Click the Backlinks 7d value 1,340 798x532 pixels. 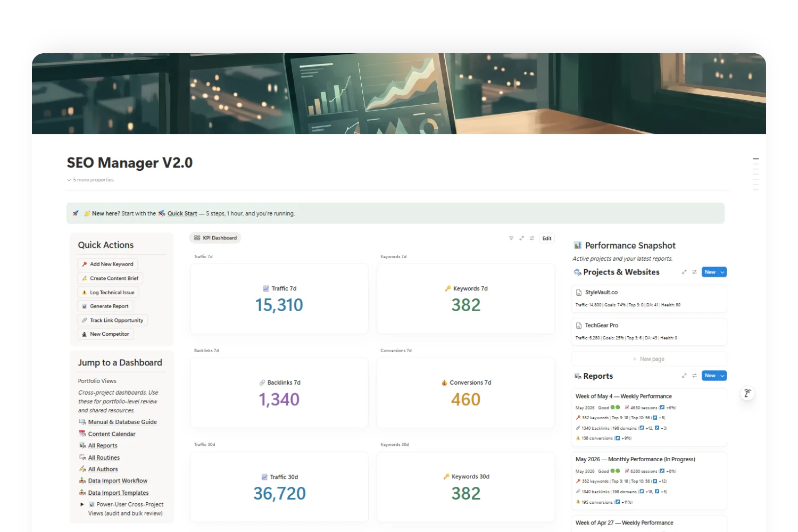279,400
